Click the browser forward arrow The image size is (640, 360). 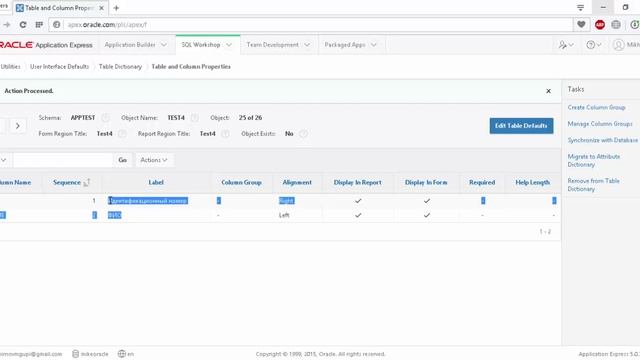[7, 24]
